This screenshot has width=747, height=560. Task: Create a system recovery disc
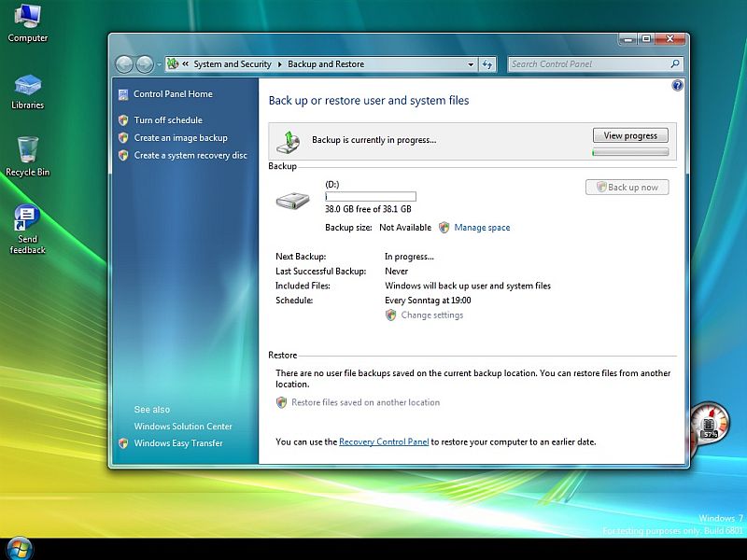[190, 155]
